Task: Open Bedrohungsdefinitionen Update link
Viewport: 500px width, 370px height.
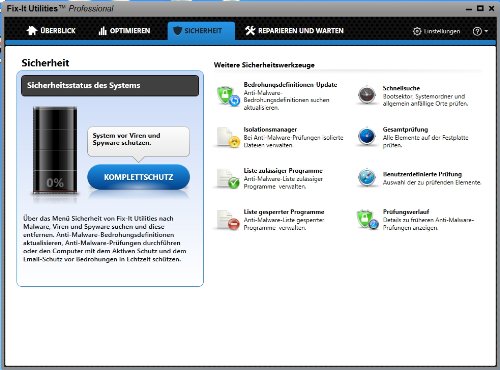Action: click(290, 85)
